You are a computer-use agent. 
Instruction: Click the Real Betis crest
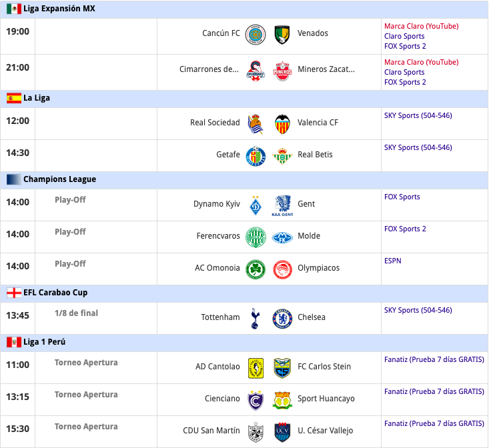tap(282, 156)
